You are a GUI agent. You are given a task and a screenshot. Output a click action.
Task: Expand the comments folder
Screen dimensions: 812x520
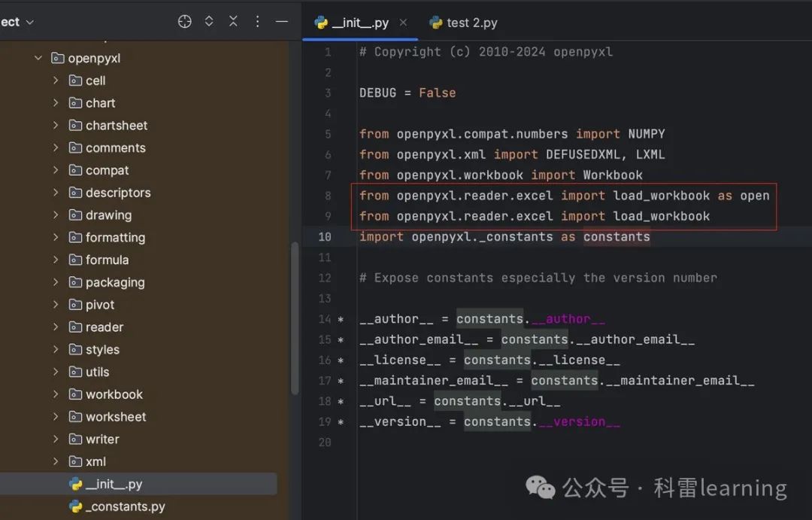click(56, 147)
